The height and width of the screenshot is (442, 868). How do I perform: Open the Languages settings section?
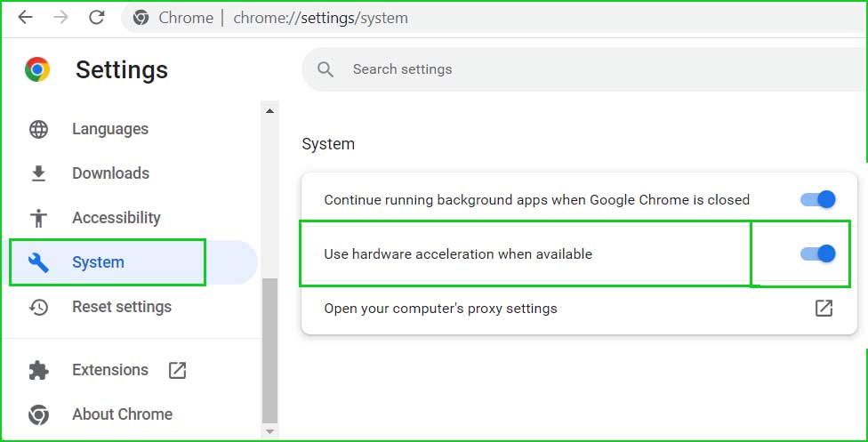click(x=110, y=129)
